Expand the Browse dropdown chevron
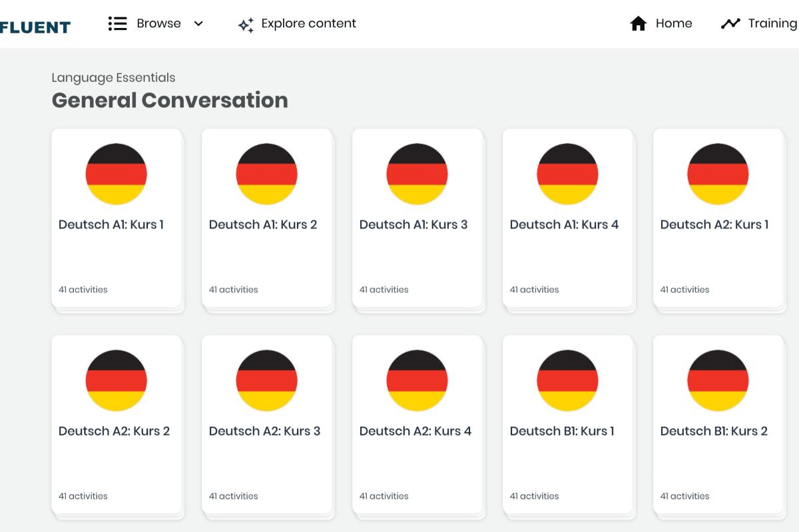This screenshot has height=532, width=799. click(198, 24)
